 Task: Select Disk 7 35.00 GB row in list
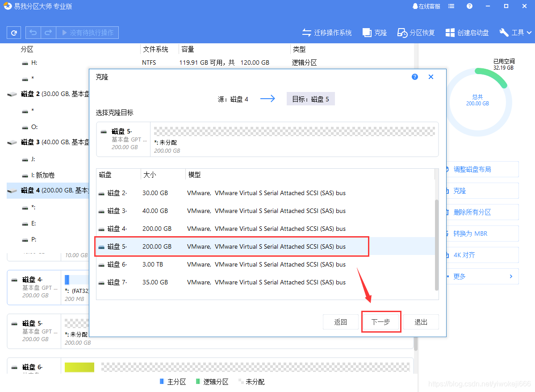[x=265, y=282]
